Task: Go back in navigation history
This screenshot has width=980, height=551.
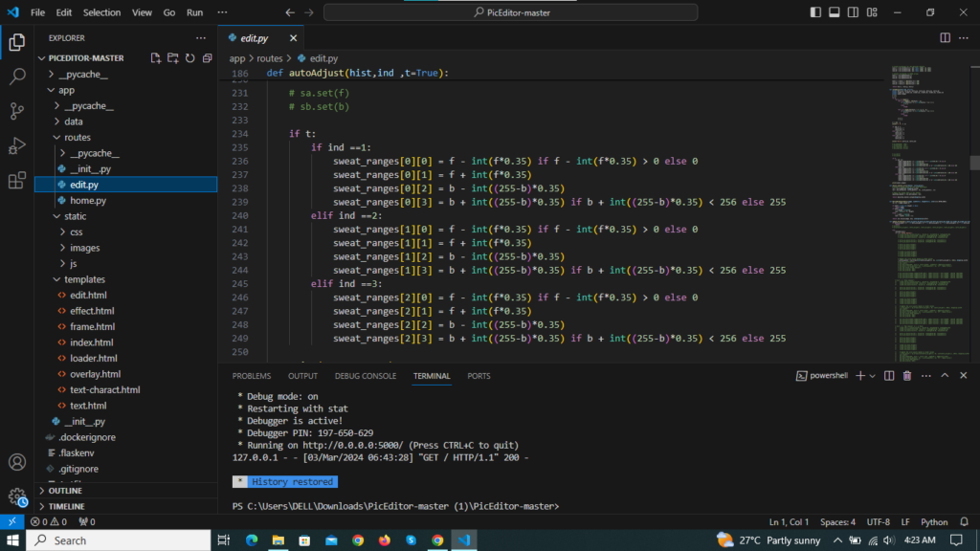Action: click(290, 12)
